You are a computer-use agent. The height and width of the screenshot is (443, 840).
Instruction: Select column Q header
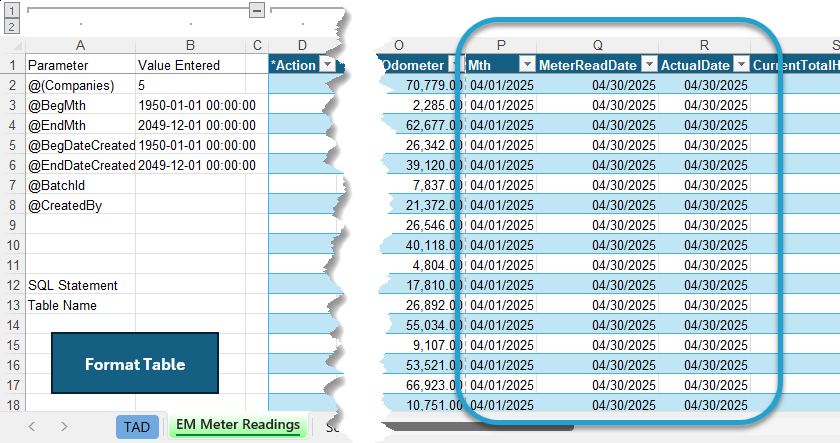[x=597, y=46]
